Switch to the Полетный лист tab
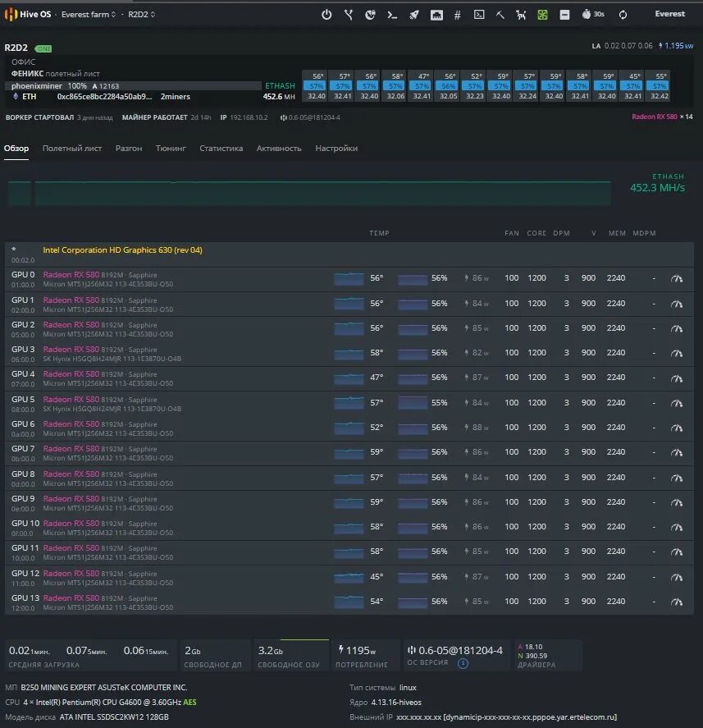Image resolution: width=703 pixels, height=728 pixels. click(72, 148)
